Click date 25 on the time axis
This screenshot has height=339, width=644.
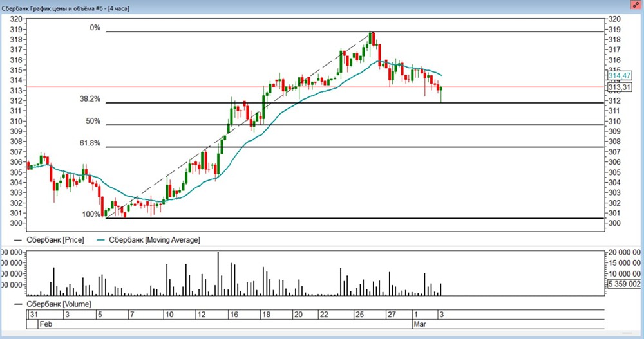359,315
